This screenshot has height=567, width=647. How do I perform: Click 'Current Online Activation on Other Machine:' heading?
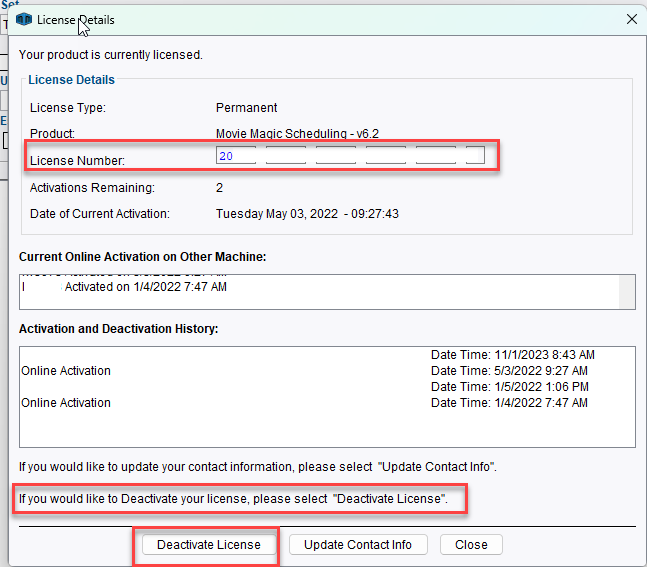pyautogui.click(x=142, y=257)
